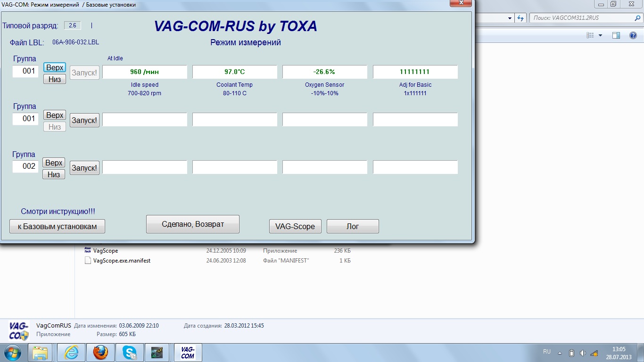Click the Explorer address bar refresh icon
The width and height of the screenshot is (644, 362).
(520, 18)
